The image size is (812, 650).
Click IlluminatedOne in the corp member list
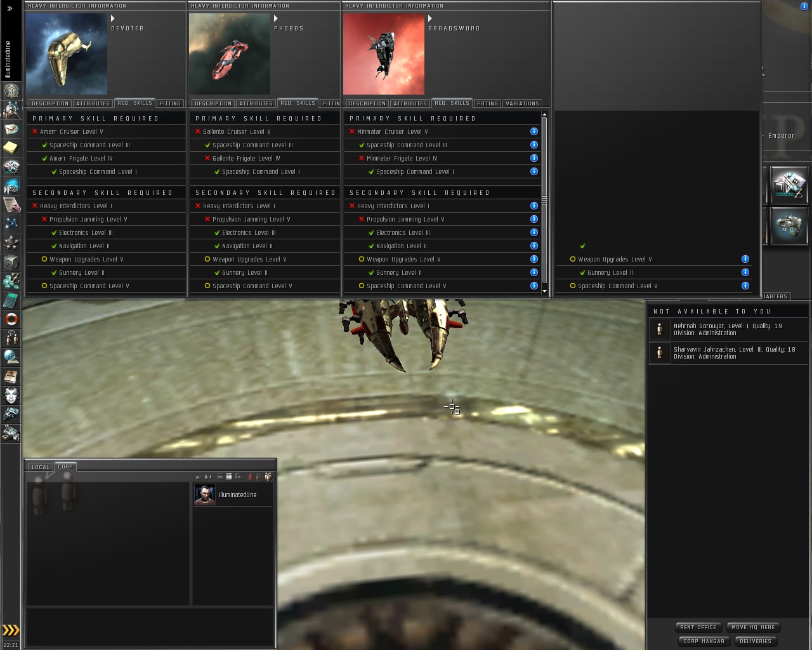tap(233, 494)
